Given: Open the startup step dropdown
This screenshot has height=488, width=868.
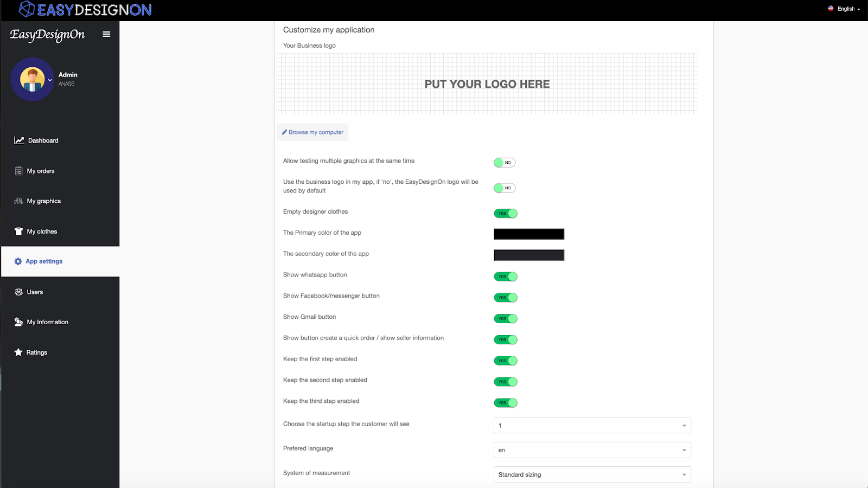Looking at the screenshot, I should click(592, 426).
